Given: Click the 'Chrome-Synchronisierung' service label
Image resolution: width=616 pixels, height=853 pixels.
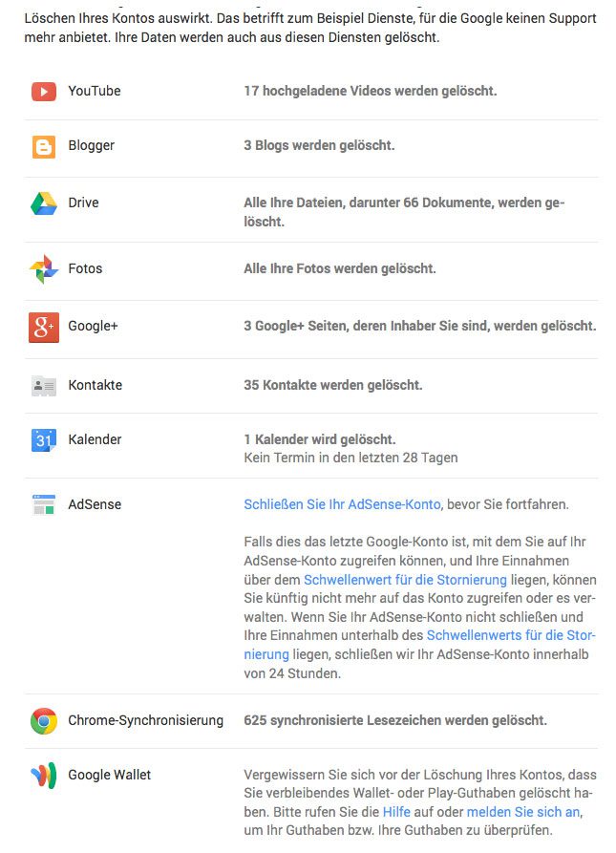Looking at the screenshot, I should click(145, 720).
